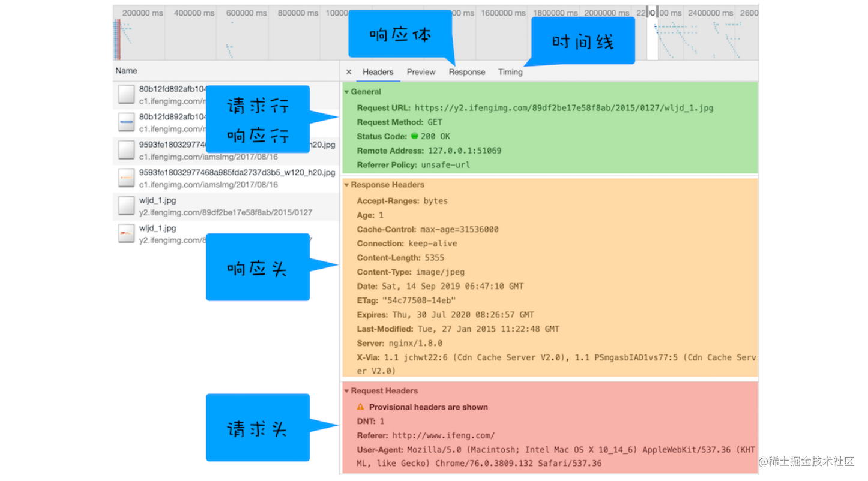Click blank file icon of first 9593fe18032977 request
The width and height of the screenshot is (868, 481).
coord(126,150)
